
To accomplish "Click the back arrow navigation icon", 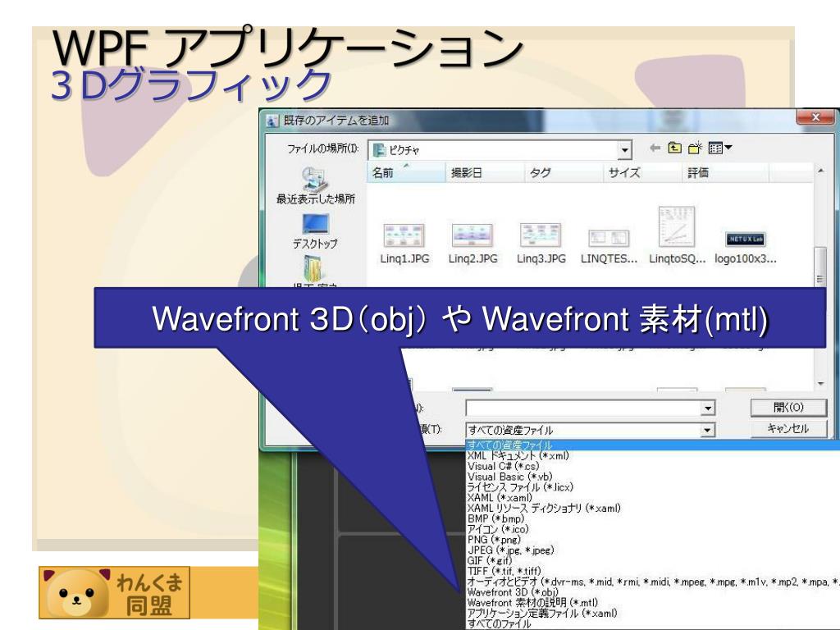I will (655, 148).
